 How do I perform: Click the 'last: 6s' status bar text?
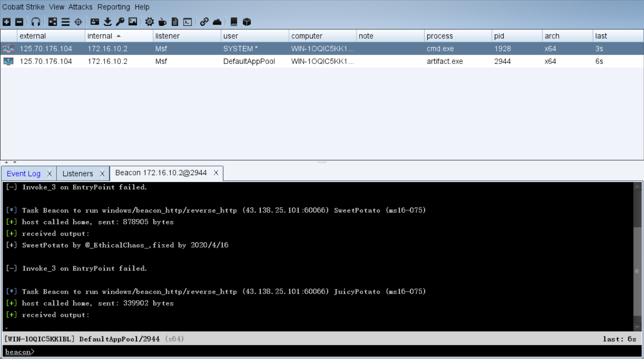click(619, 339)
